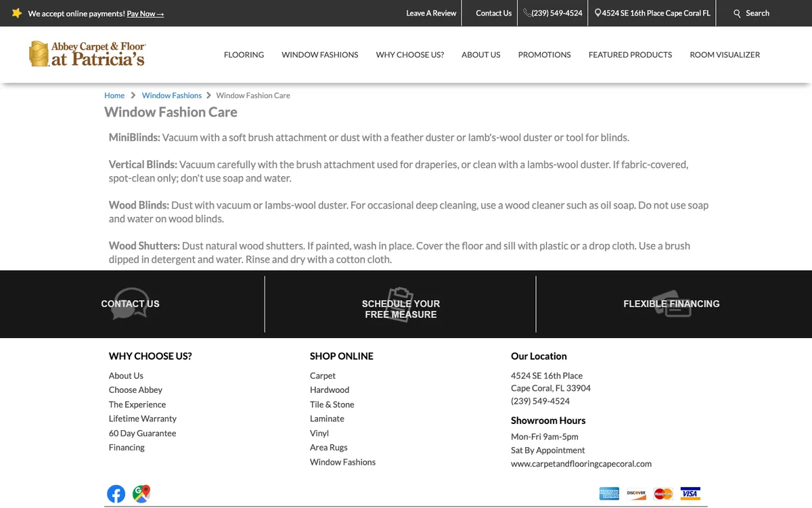
Task: Click the top bar address 4524 SE 16th Place
Action: 656,13
